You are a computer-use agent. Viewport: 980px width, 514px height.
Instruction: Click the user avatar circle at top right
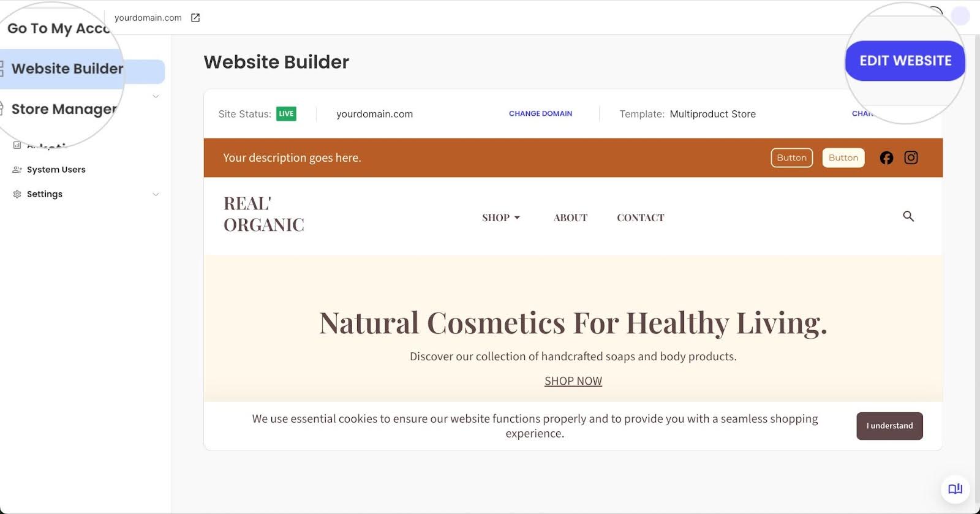point(960,17)
